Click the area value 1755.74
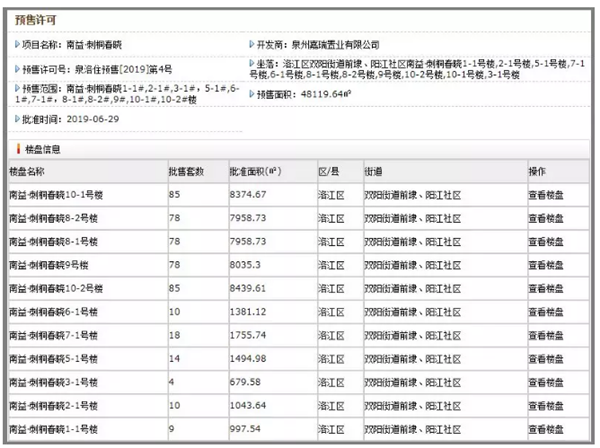Screen dimensions: 600x448 point(248,335)
